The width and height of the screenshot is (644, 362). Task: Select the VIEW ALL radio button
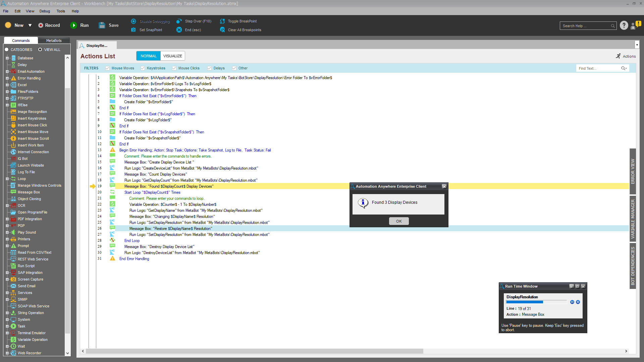[x=40, y=50]
